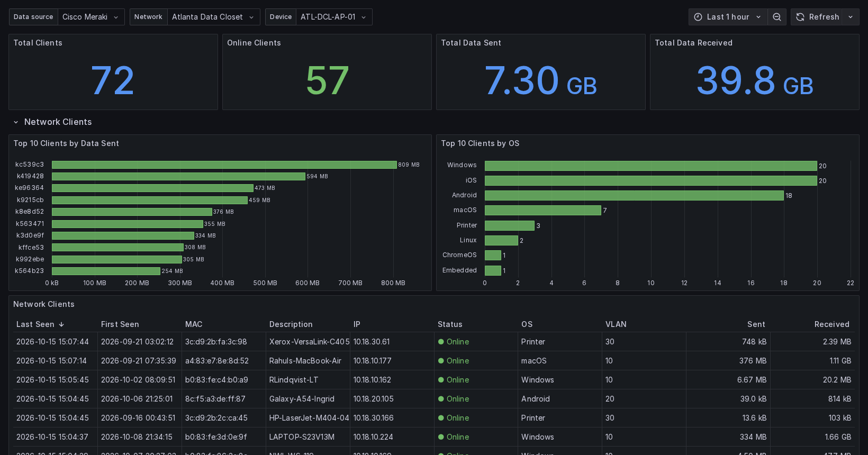Click the Top 10 Clients by OS title

pyautogui.click(x=480, y=143)
